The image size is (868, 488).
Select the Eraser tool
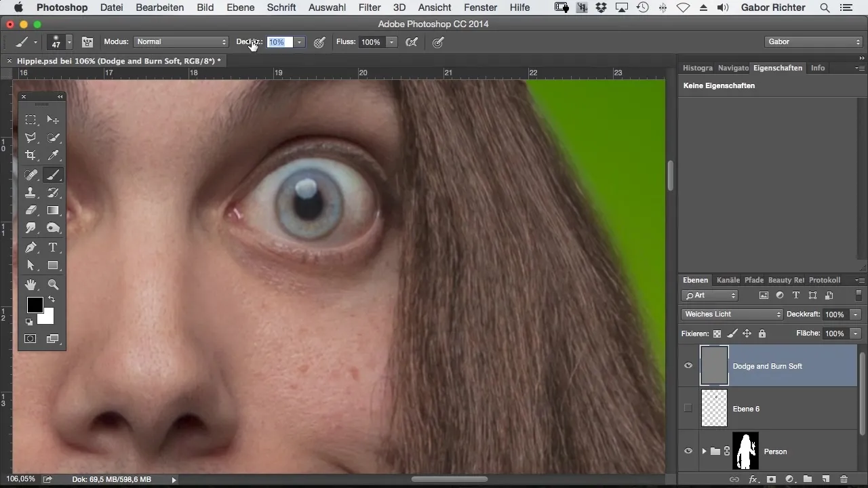[31, 210]
